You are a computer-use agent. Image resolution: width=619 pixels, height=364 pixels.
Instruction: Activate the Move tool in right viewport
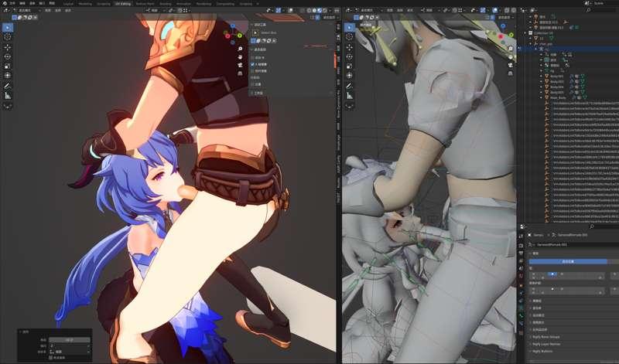tap(350, 47)
